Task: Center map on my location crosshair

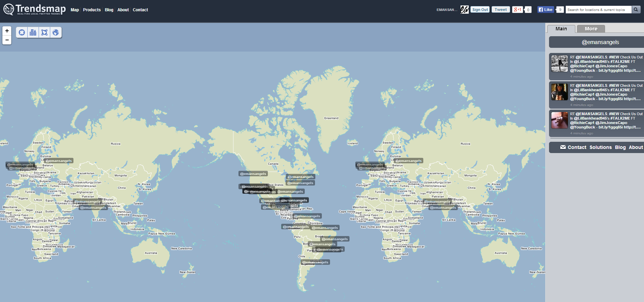Action: click(22, 32)
